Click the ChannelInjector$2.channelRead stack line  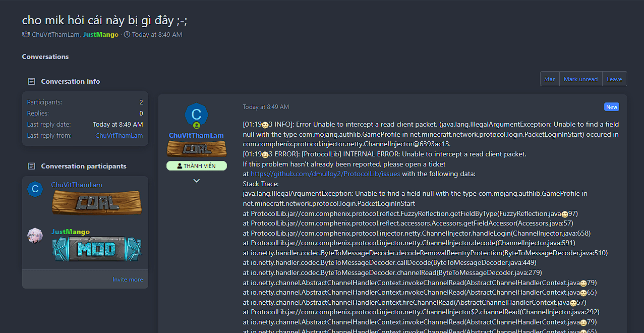coord(421,312)
